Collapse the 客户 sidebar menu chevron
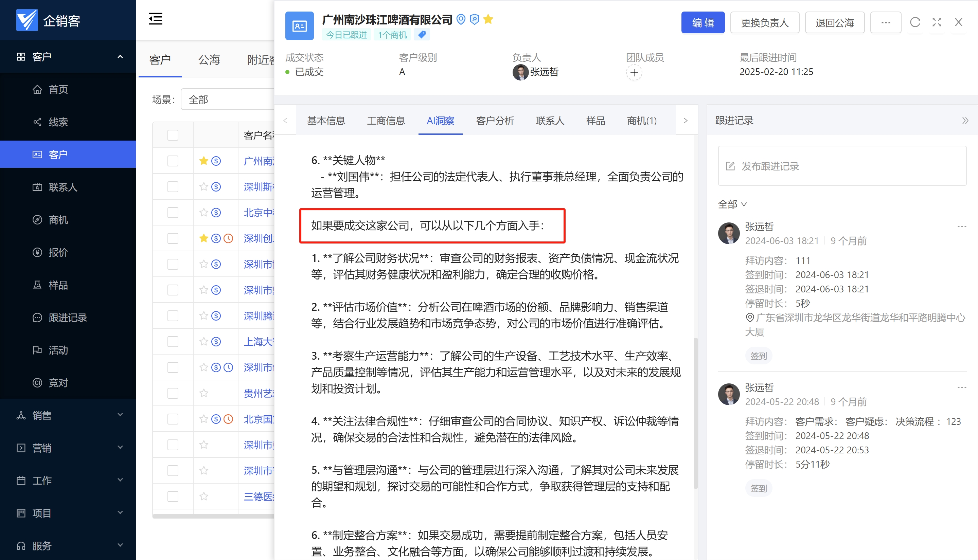The image size is (978, 560). click(x=120, y=56)
